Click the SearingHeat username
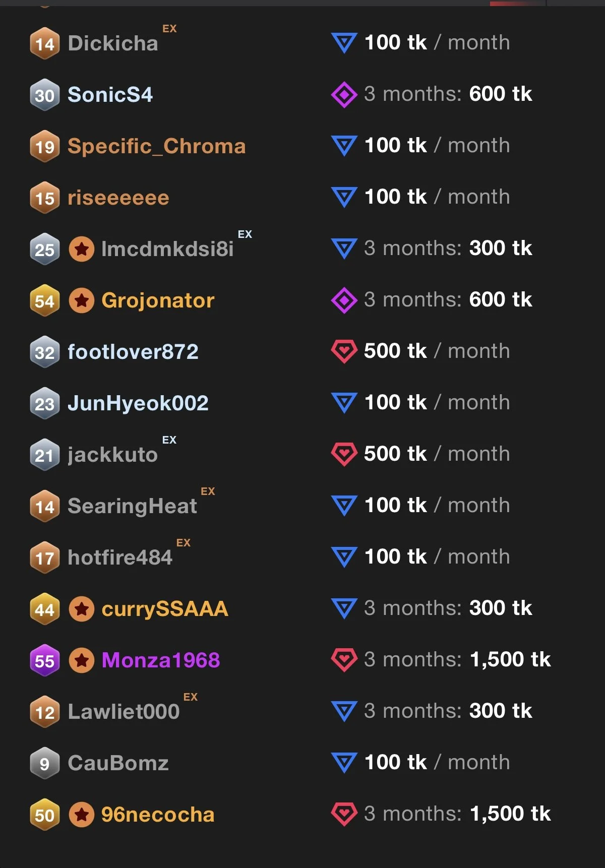Viewport: 605px width, 868px height. click(132, 507)
